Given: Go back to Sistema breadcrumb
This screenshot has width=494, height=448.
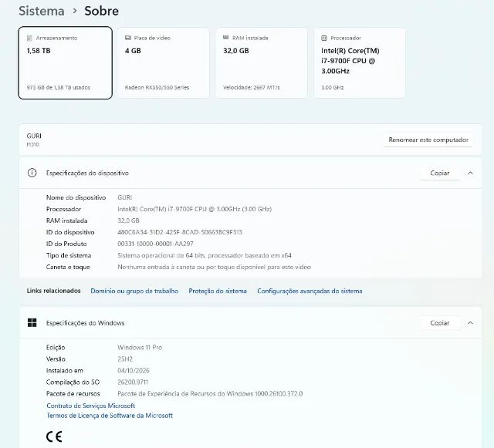Looking at the screenshot, I should 42,11.
